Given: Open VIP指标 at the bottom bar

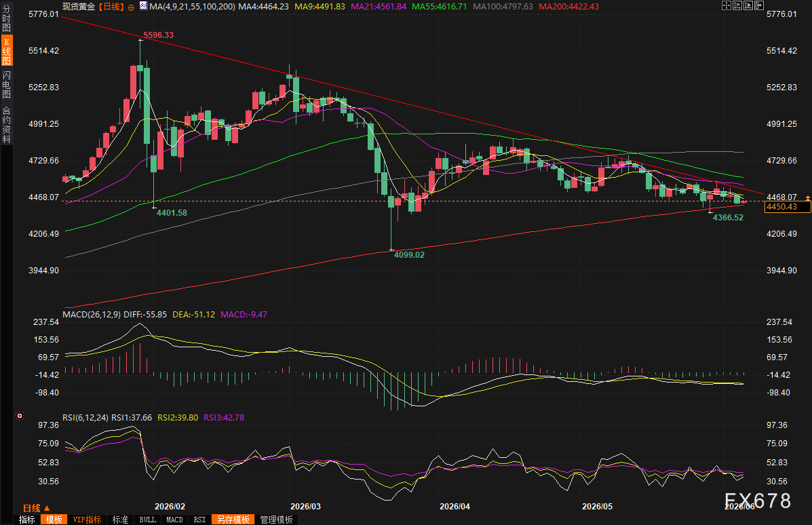Looking at the screenshot, I should [x=87, y=520].
